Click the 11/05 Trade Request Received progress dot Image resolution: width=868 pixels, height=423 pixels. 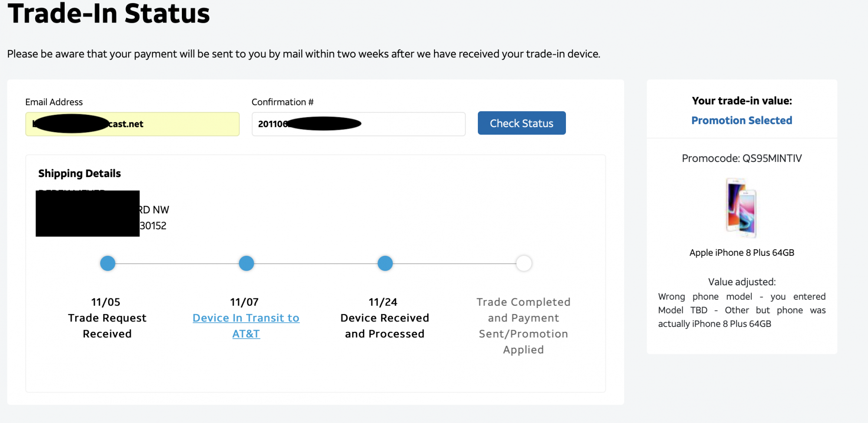click(108, 263)
